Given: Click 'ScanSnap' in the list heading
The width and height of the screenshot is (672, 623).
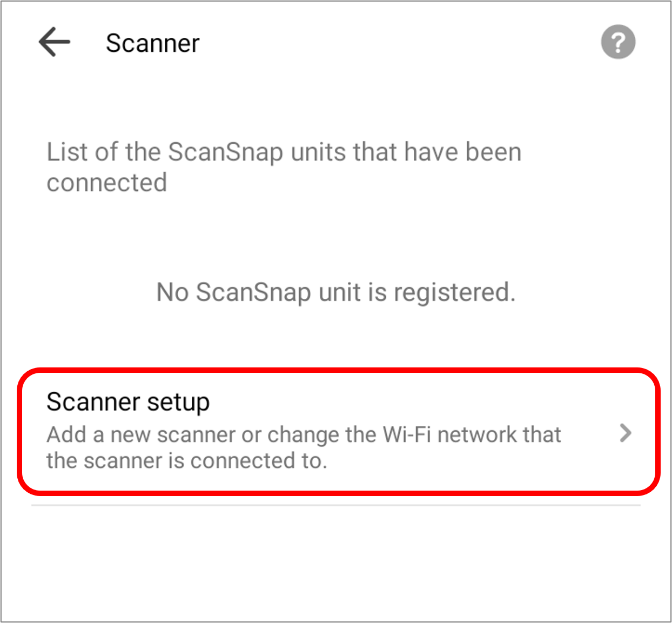Looking at the screenshot, I should (225, 152).
